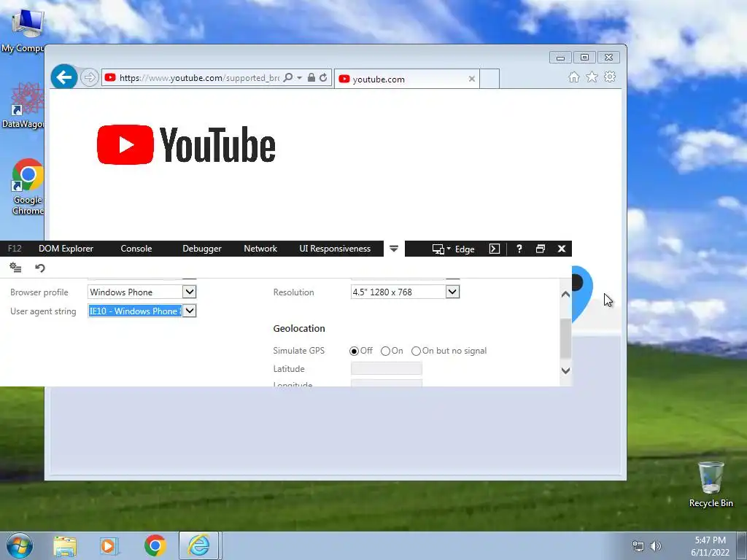Select On but no signal radio
The image size is (747, 560).
pos(416,351)
